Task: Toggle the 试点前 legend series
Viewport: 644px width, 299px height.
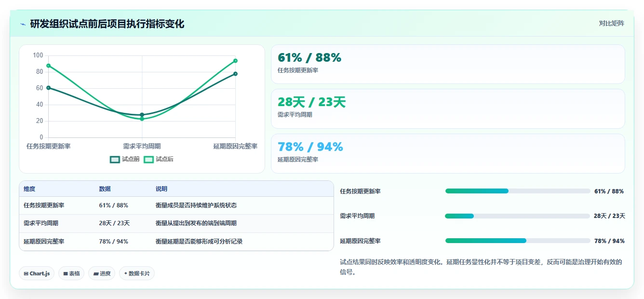Action: tap(125, 159)
